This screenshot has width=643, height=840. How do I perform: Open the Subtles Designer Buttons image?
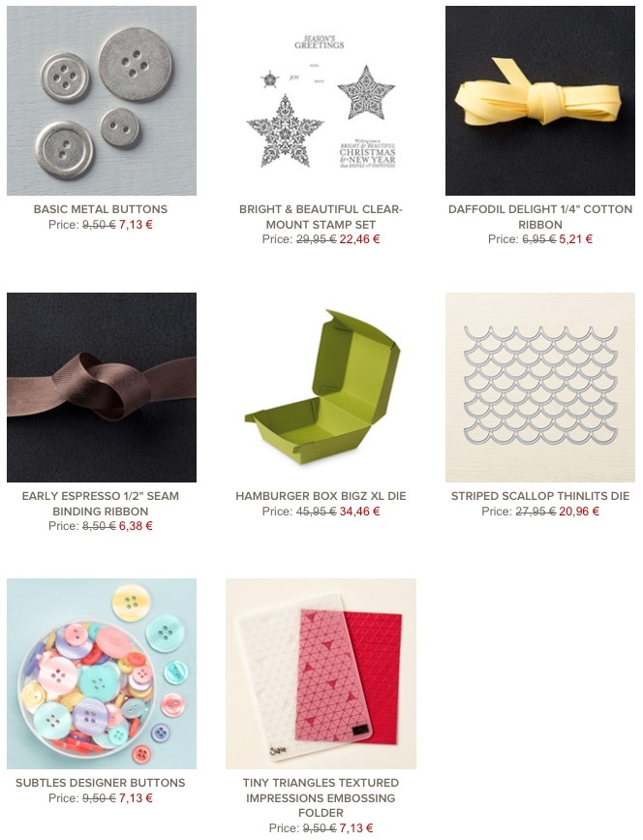102,674
